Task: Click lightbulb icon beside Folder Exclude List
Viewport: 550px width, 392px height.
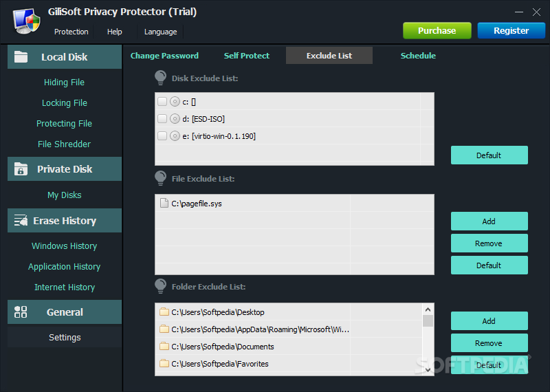Action: pos(160,286)
